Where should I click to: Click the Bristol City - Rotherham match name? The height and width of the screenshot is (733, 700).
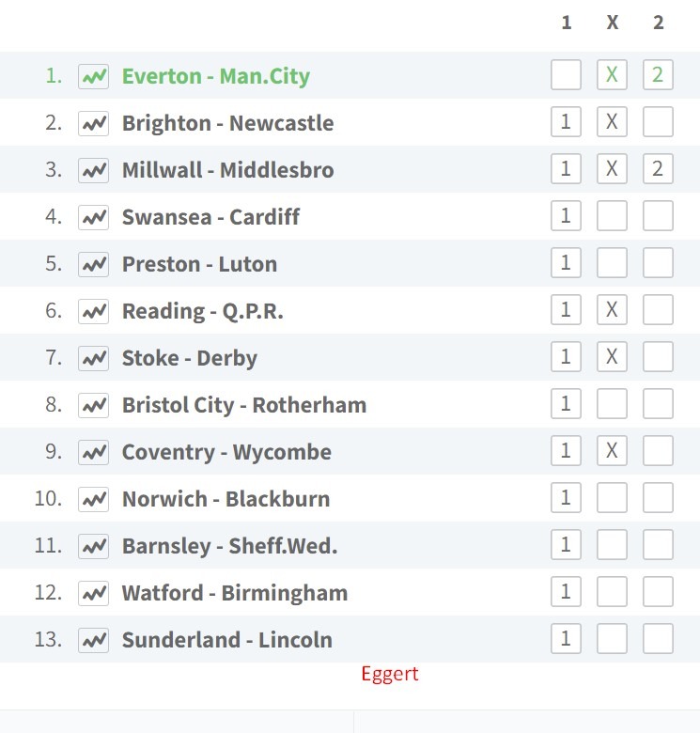pyautogui.click(x=244, y=405)
